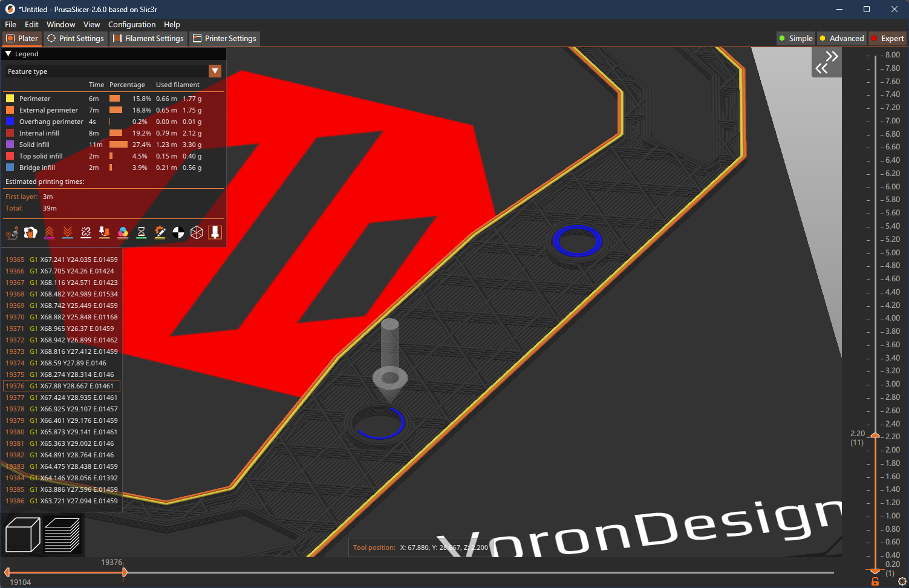
Task: Switch to 3D editor view with the cube button
Action: click(x=22, y=534)
